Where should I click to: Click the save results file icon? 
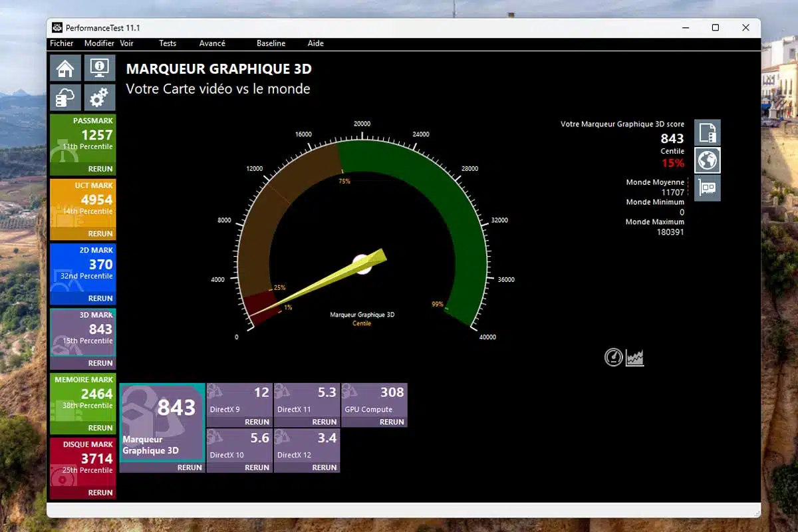708,133
